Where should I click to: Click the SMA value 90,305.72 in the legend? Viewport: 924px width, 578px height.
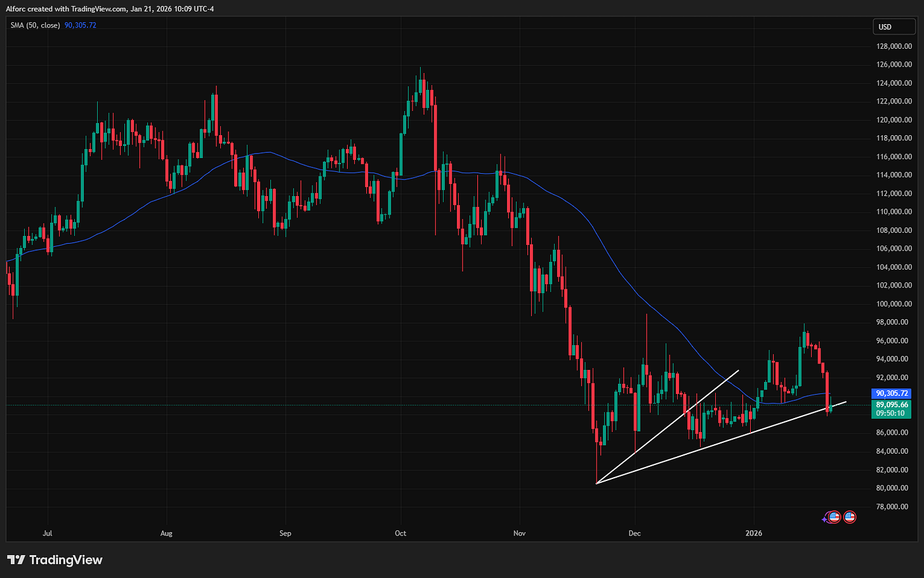click(81, 25)
